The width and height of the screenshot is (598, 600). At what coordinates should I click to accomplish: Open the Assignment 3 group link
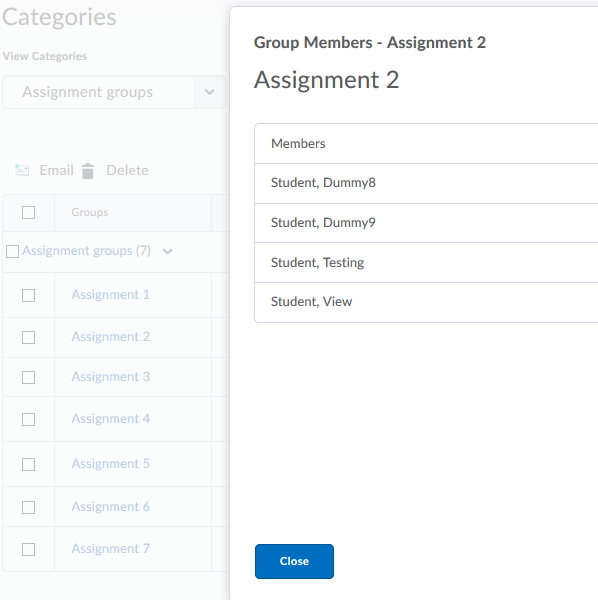[111, 377]
